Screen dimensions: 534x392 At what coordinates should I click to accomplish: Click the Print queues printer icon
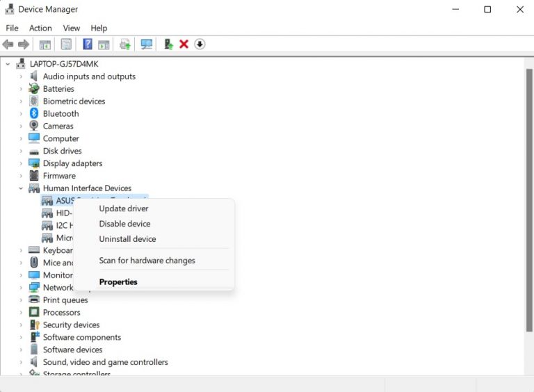point(34,300)
